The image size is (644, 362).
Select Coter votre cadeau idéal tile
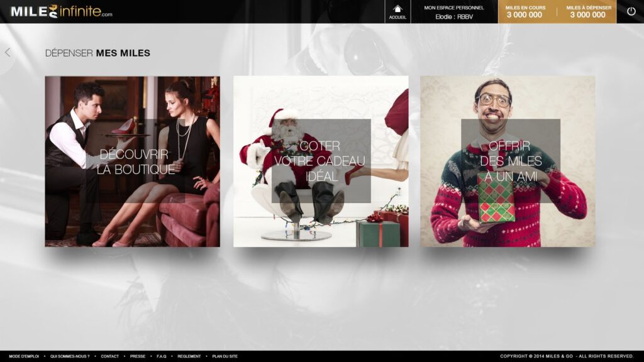[x=321, y=162]
